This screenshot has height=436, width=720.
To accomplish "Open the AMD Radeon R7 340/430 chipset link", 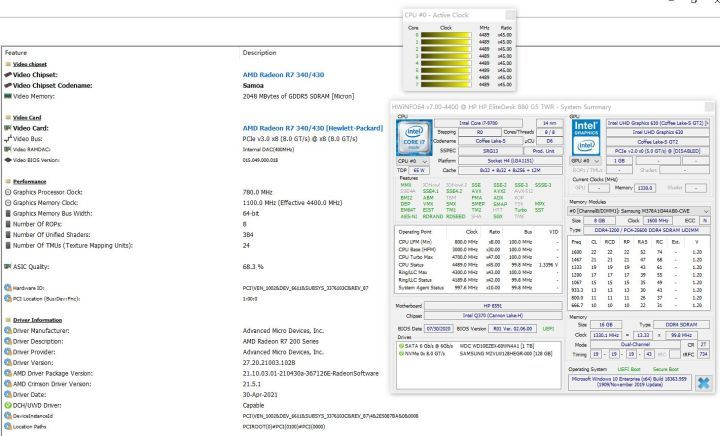I will point(283,75).
